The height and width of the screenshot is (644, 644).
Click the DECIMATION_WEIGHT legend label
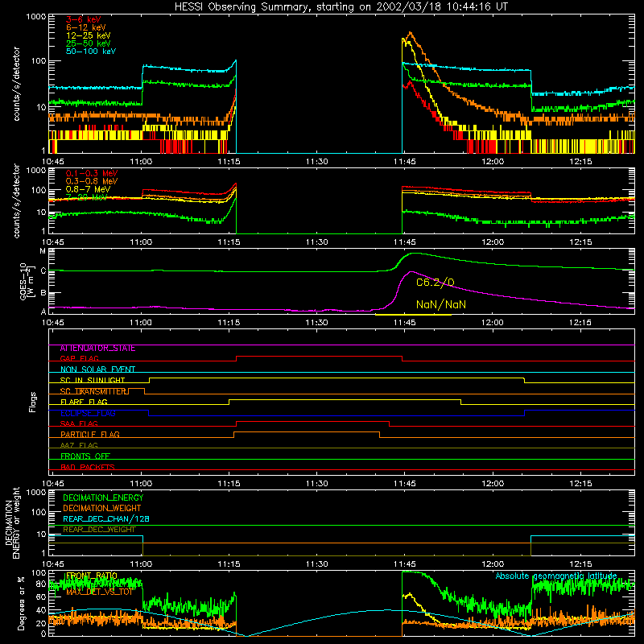tap(102, 509)
